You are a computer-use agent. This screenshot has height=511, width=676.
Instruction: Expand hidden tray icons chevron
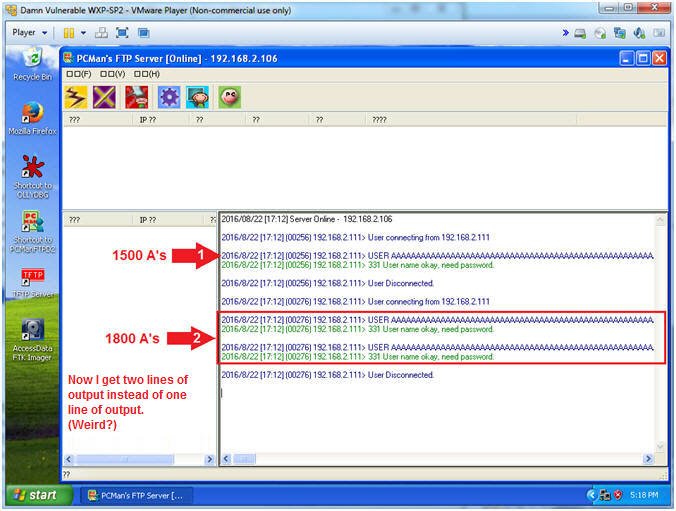[592, 495]
